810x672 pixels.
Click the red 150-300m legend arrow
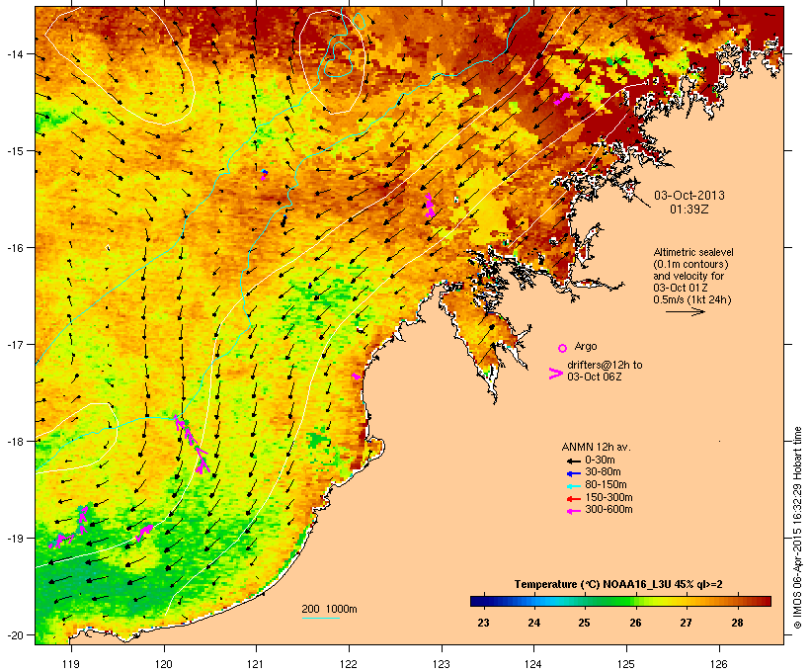pyautogui.click(x=573, y=499)
